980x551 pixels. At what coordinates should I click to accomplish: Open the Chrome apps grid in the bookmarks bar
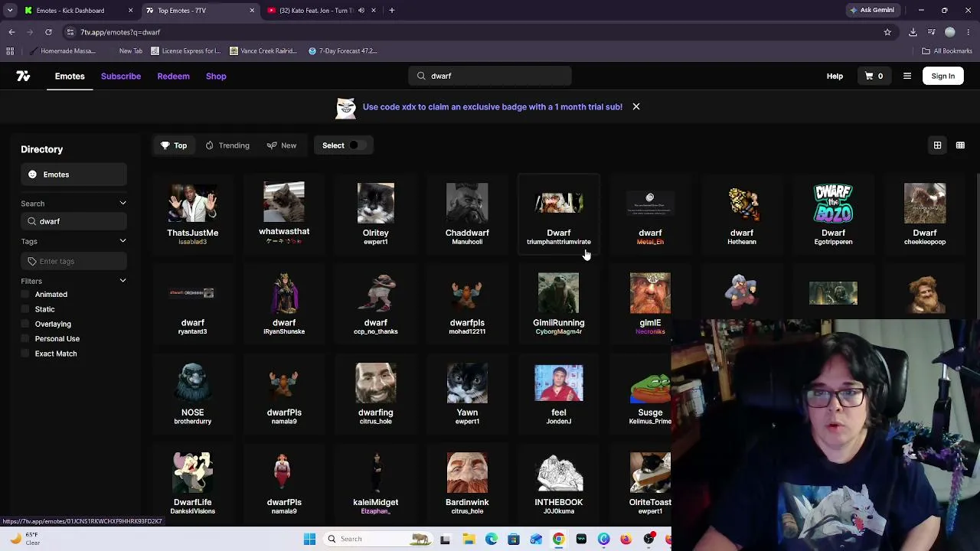pyautogui.click(x=10, y=51)
